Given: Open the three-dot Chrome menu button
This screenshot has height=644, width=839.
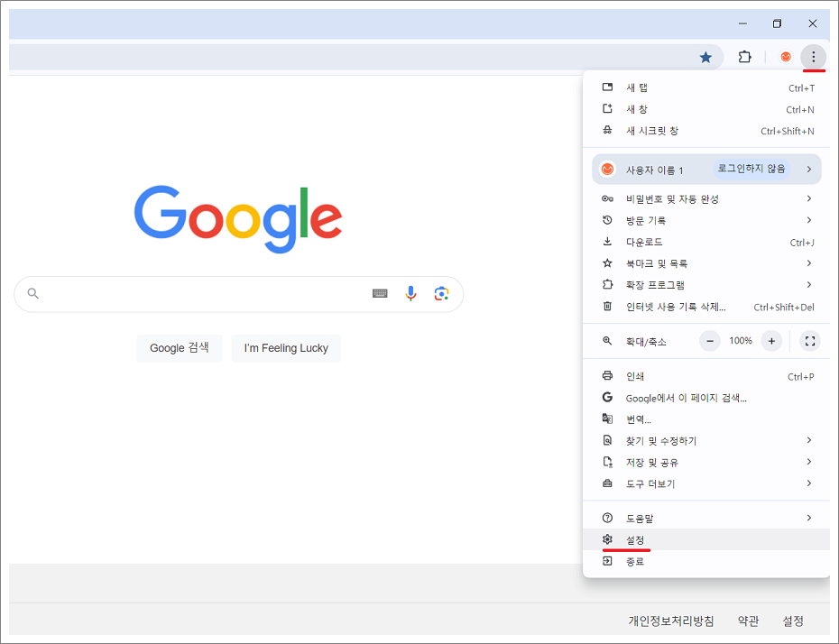Looking at the screenshot, I should [x=814, y=57].
